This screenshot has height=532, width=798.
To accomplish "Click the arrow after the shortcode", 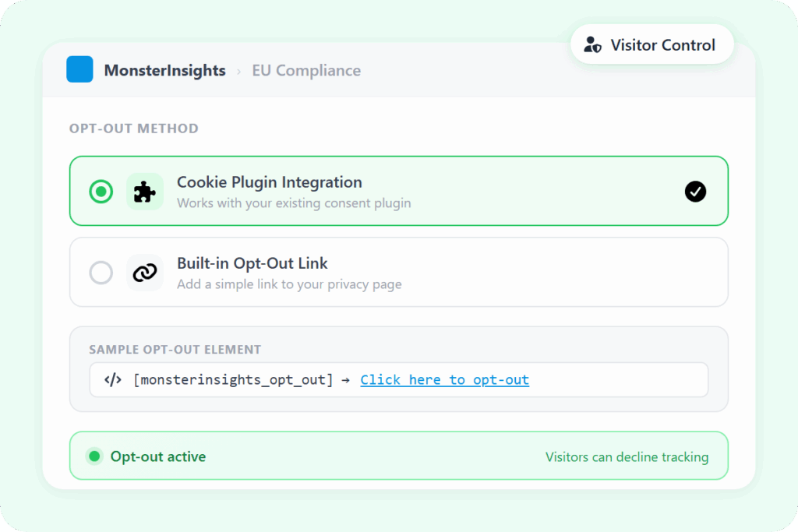I will click(x=346, y=380).
